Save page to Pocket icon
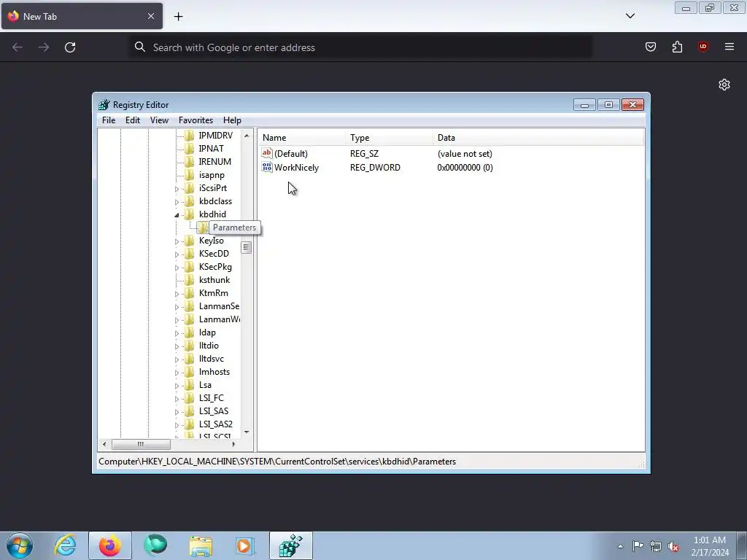 pyautogui.click(x=650, y=47)
